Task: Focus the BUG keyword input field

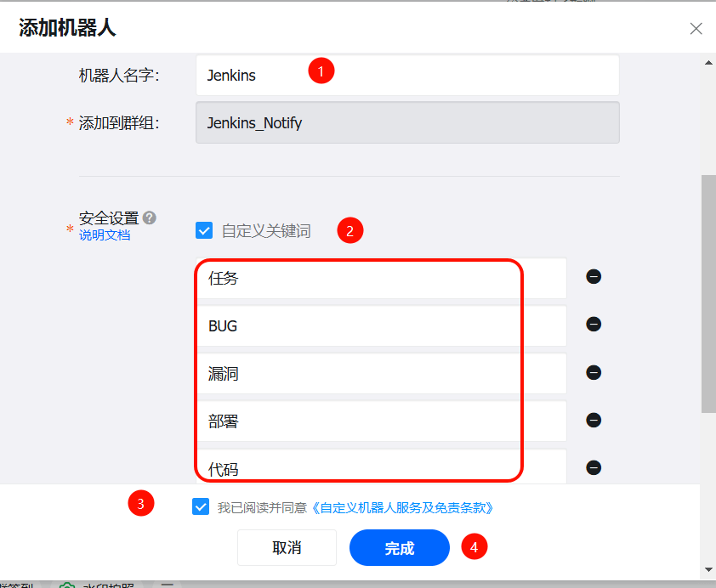Action: pyautogui.click(x=381, y=326)
